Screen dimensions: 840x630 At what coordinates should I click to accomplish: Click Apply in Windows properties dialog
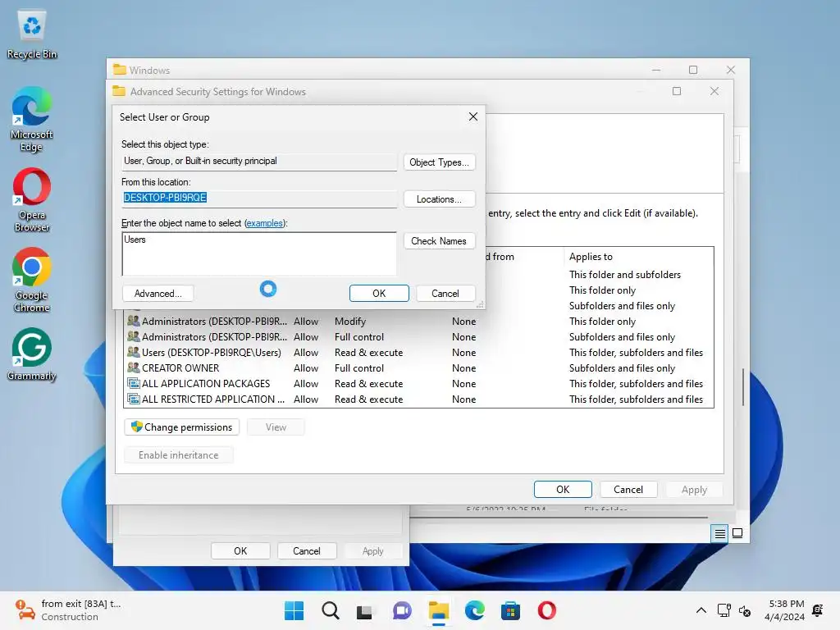pyautogui.click(x=373, y=550)
